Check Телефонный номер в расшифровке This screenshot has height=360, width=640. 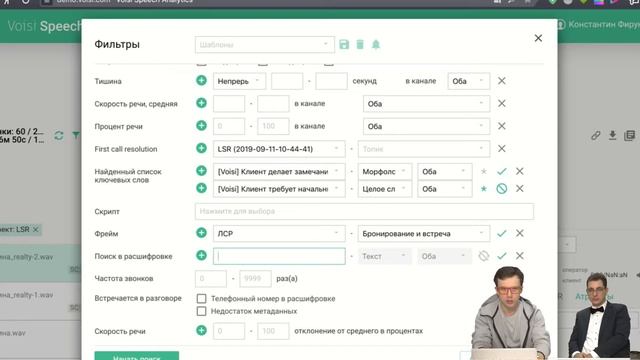point(201,298)
